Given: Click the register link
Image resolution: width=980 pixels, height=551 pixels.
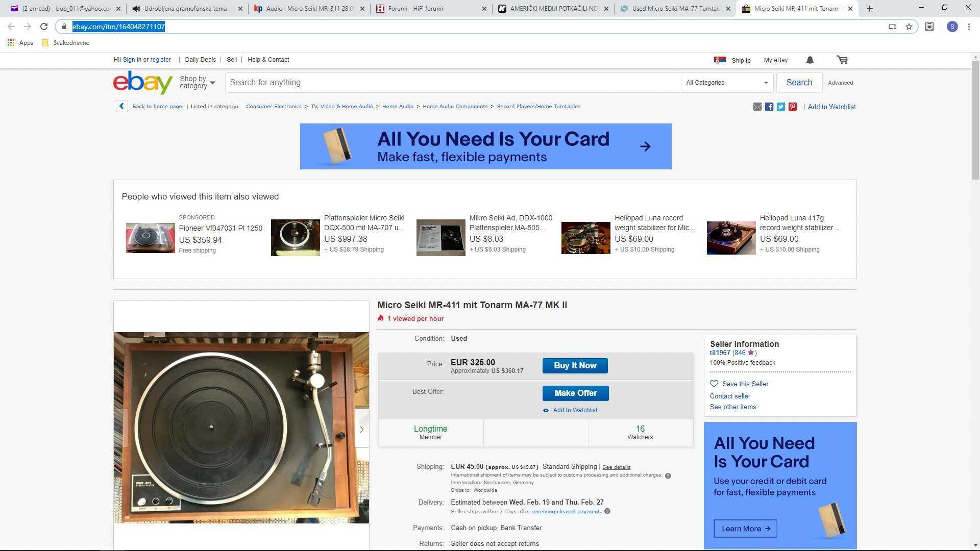Looking at the screenshot, I should (160, 60).
